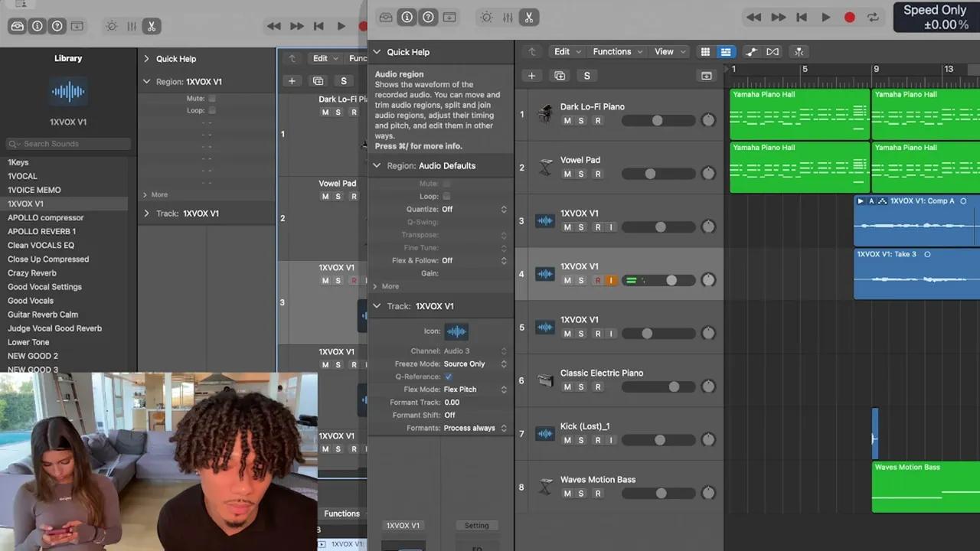Screen dimensions: 980x551
Task: Open the Freeze Mode dropdown
Action: tap(475, 364)
